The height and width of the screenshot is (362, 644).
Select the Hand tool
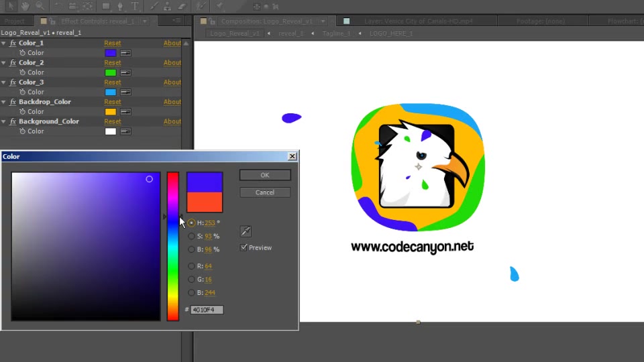[25, 6]
